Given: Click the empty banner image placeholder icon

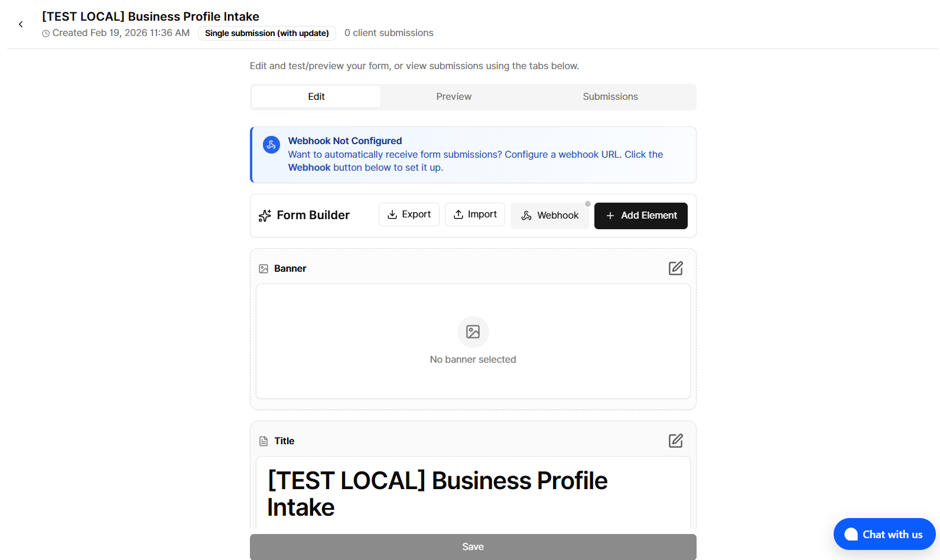Looking at the screenshot, I should click(473, 331).
